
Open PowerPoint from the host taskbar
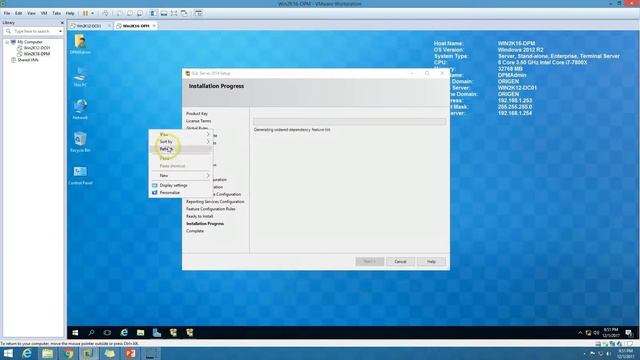131,353
